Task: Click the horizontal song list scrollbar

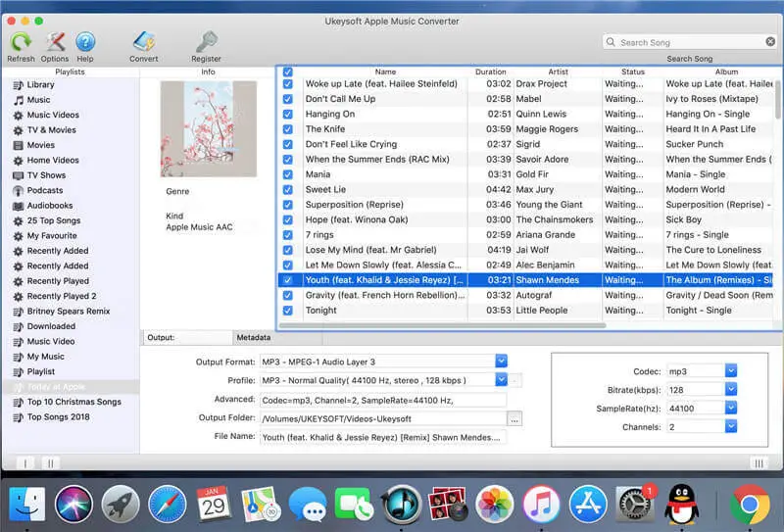Action: (443, 325)
